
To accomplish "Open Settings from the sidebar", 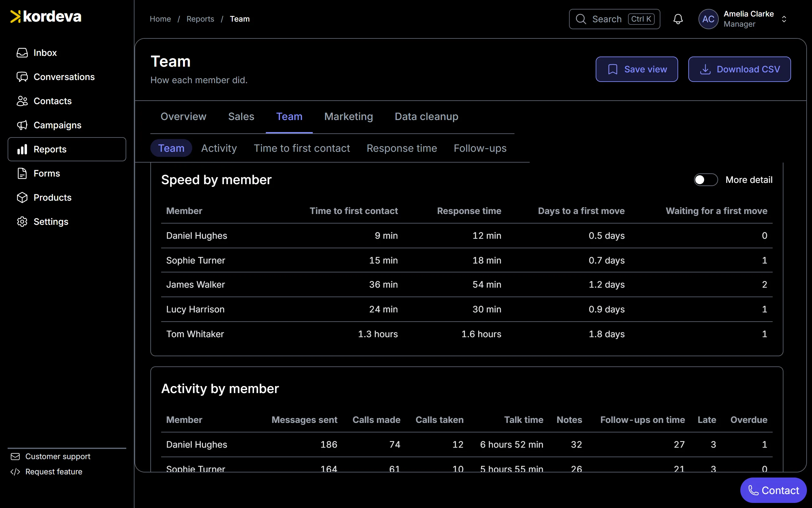I will click(x=67, y=222).
